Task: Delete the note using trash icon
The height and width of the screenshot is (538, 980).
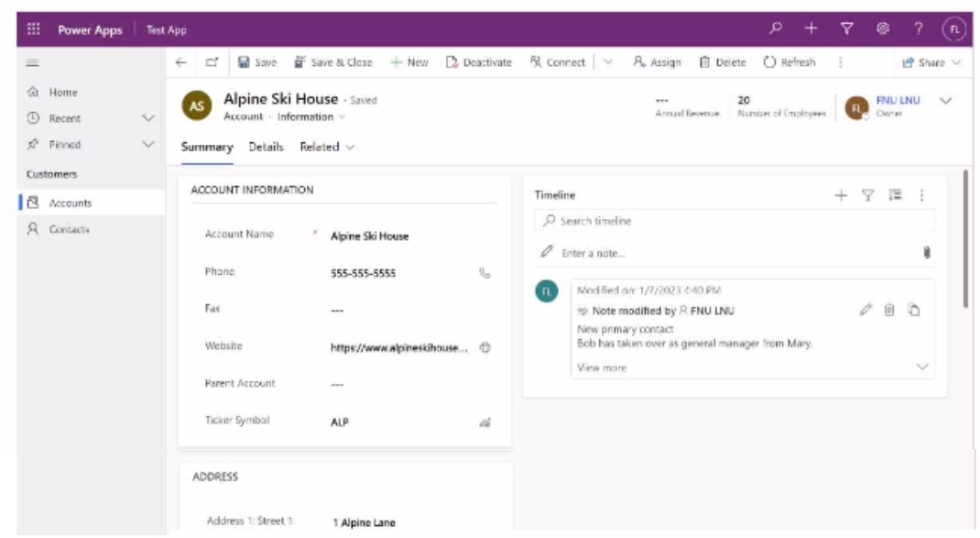Action: point(889,311)
